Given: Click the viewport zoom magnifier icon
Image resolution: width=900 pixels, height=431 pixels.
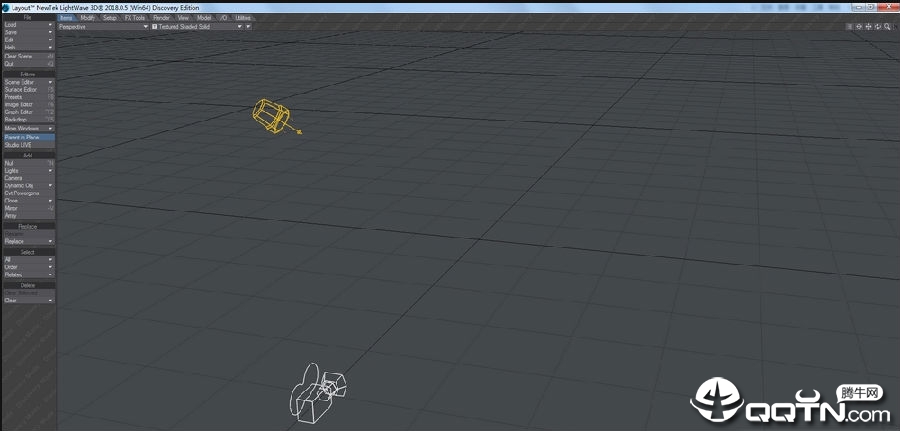Looking at the screenshot, I should point(887,26).
